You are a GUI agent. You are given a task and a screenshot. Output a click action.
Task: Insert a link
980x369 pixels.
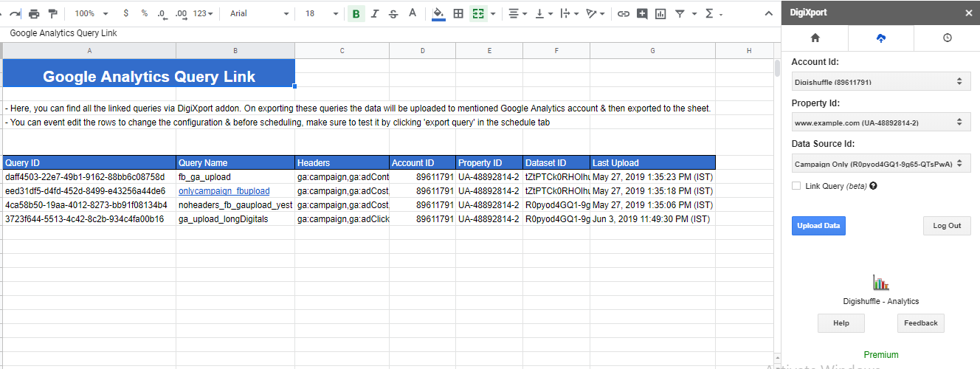coord(624,13)
